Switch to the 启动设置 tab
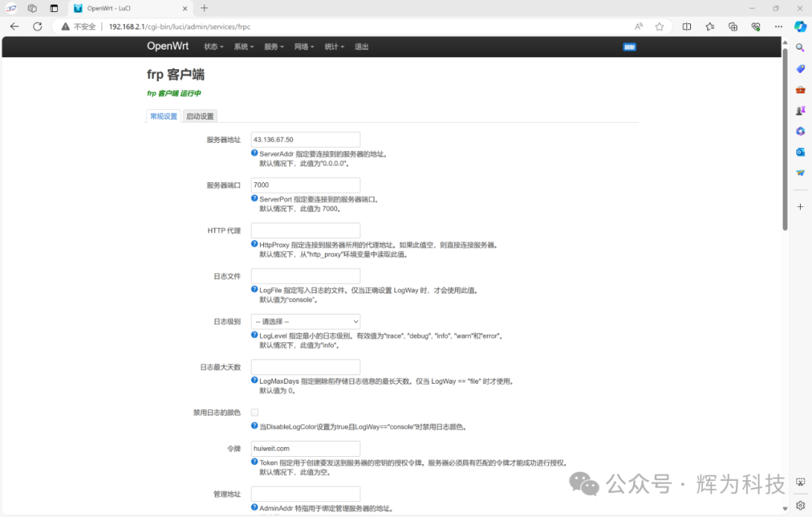 click(199, 116)
